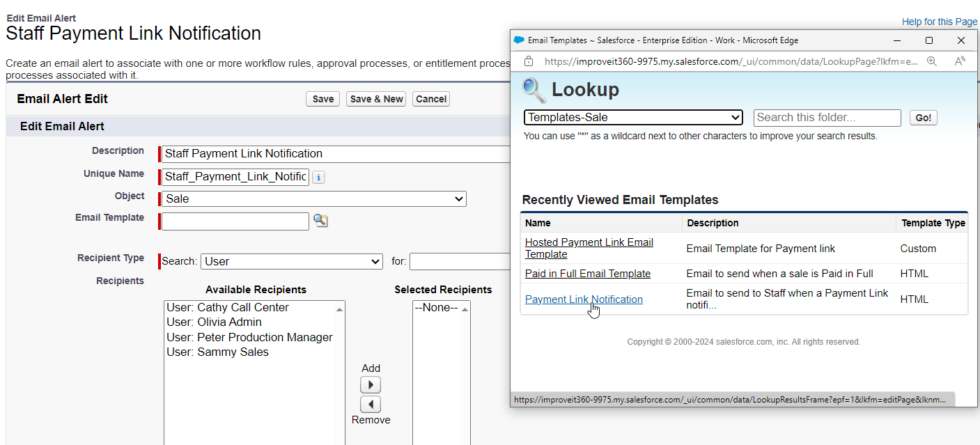Select the Paid in Full Email Template link
The image size is (980, 445).
tap(588, 274)
